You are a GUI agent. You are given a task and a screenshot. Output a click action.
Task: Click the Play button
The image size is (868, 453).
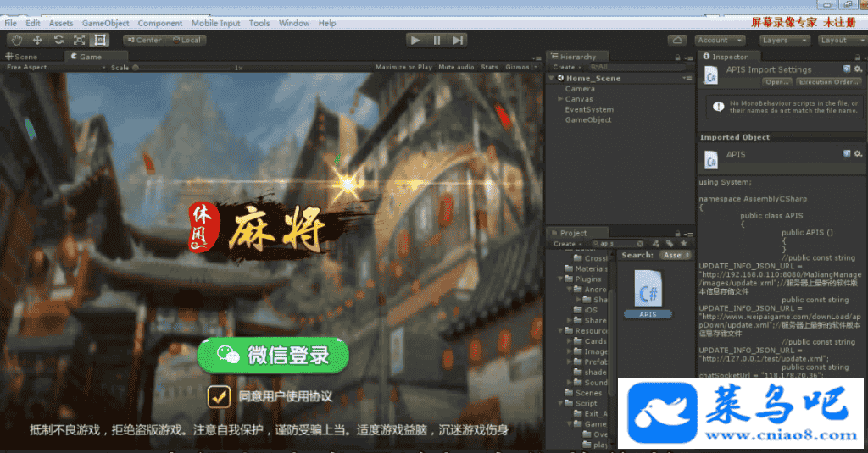[415, 40]
